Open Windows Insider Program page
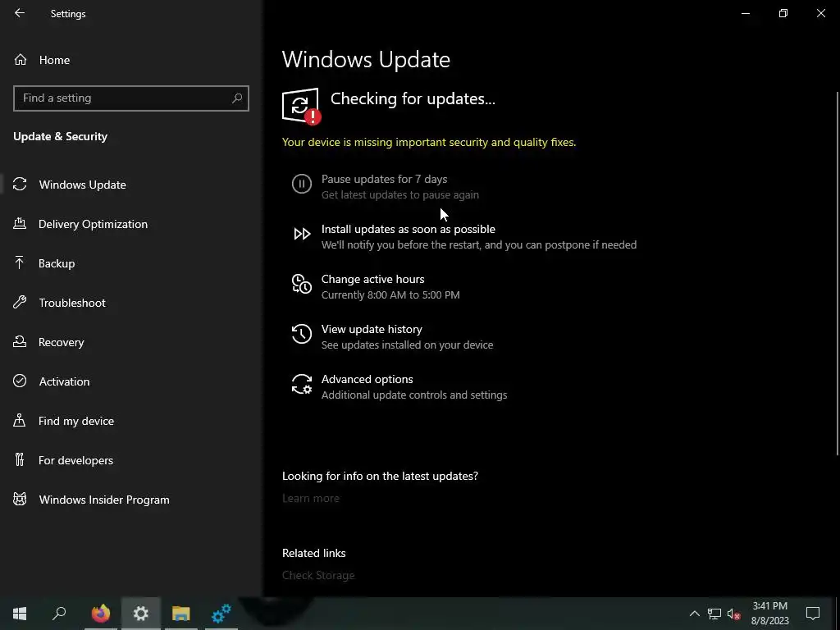Viewport: 840px width, 630px height. pyautogui.click(x=130, y=500)
